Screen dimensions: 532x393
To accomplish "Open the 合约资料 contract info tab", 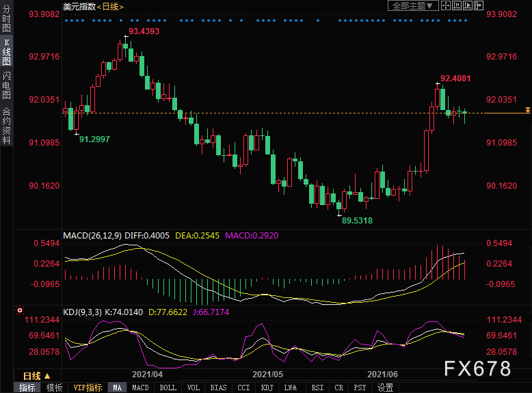I will tap(6, 125).
